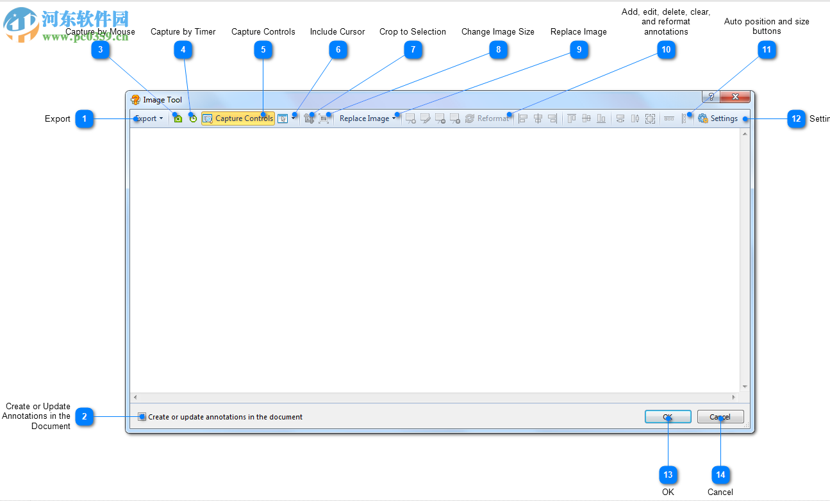This screenshot has height=504, width=830.
Task: Click the clear annotations icon with X
Action: point(454,118)
